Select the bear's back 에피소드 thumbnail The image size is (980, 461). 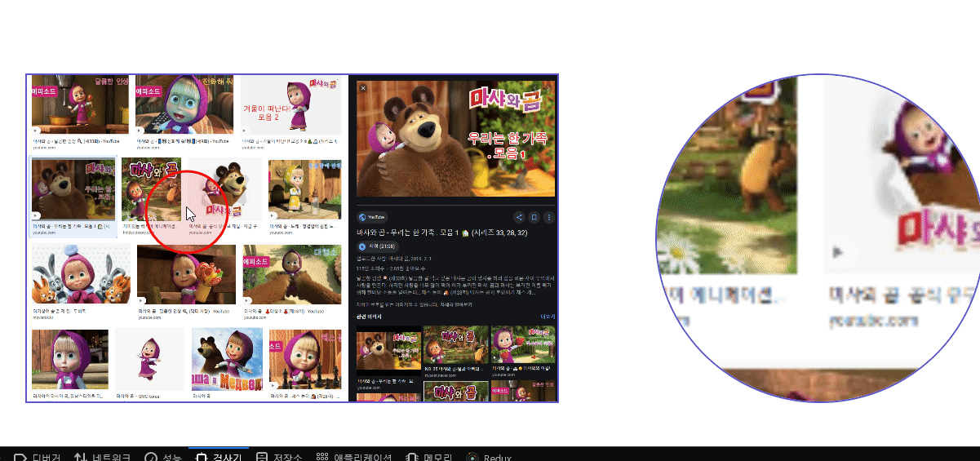click(291, 274)
